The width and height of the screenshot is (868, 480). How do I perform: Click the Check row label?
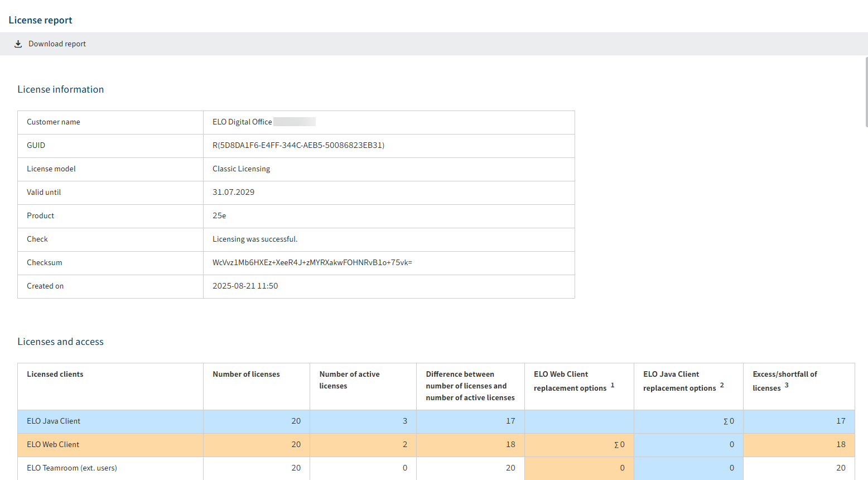37,239
